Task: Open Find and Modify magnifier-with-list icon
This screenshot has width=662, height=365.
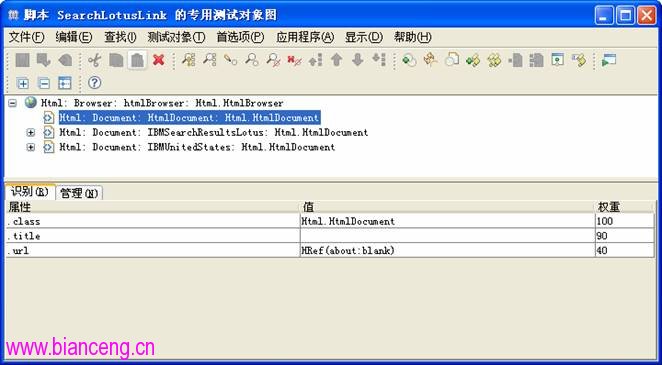Action: click(188, 60)
